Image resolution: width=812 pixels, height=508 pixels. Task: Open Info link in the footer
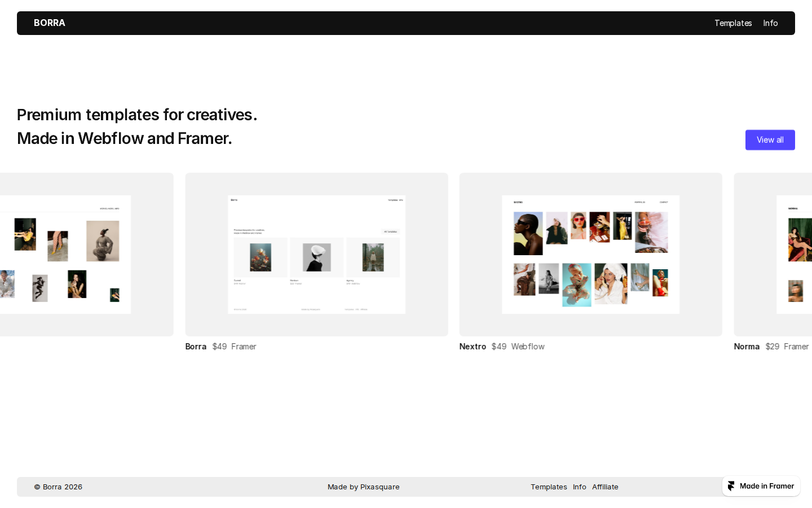580,487
